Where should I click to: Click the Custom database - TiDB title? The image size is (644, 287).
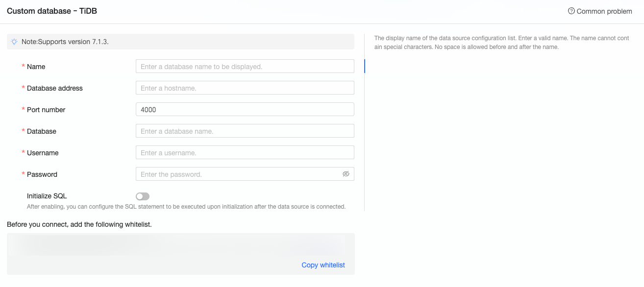pos(52,11)
